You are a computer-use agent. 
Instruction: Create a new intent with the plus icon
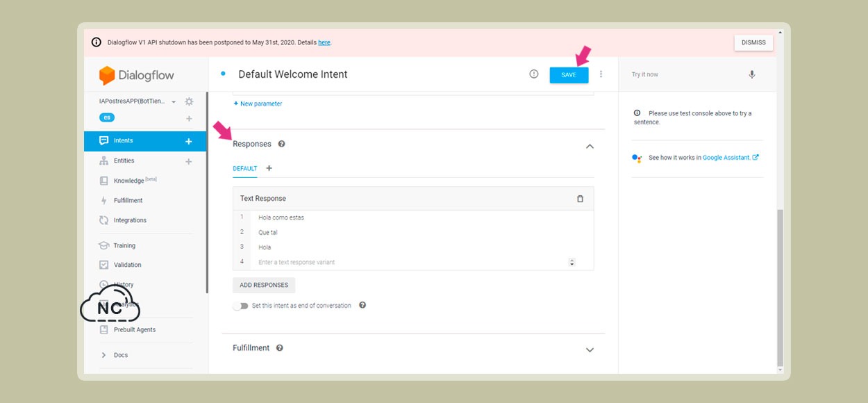tap(189, 141)
